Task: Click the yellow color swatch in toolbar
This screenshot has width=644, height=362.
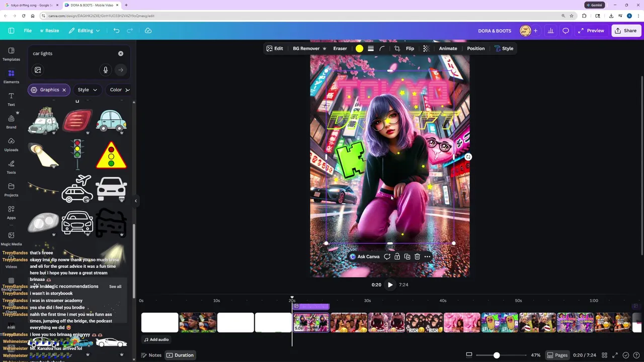Action: point(359,48)
